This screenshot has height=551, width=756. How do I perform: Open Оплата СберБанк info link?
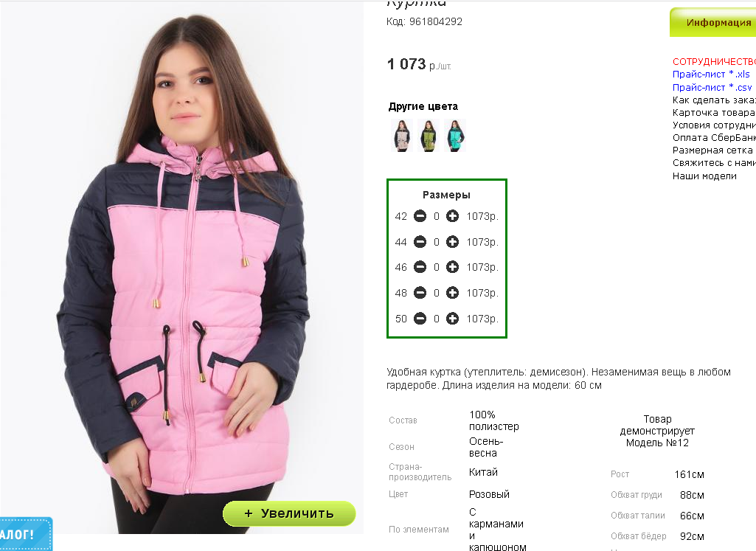[714, 137]
